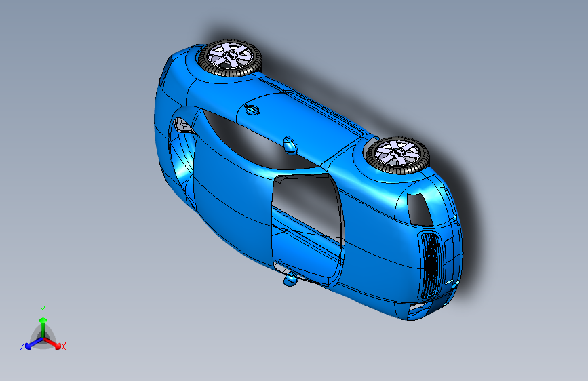Click the blue Z axis of the triad

[x=33, y=343]
